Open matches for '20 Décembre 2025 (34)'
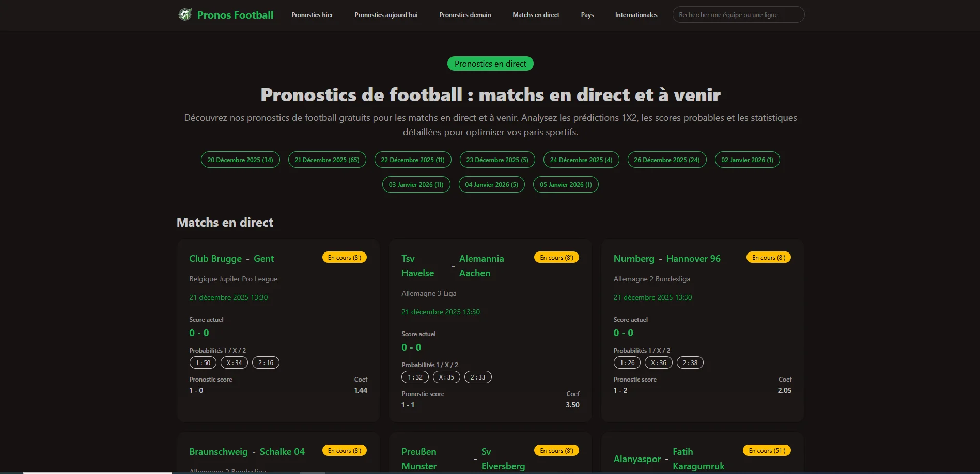 pos(240,160)
